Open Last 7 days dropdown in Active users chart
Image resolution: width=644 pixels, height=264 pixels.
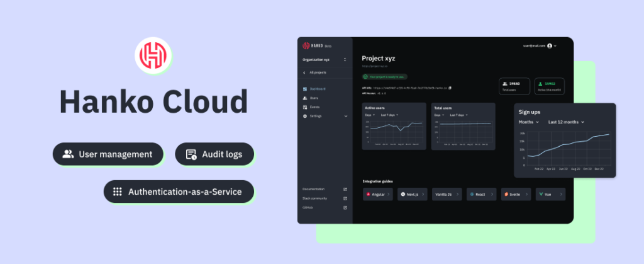(x=389, y=115)
